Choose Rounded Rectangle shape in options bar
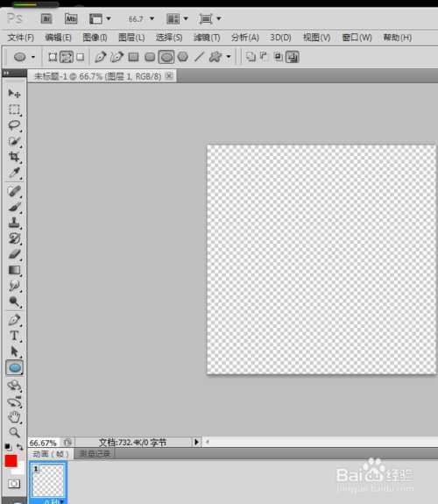This screenshot has height=504, width=438. pos(150,57)
